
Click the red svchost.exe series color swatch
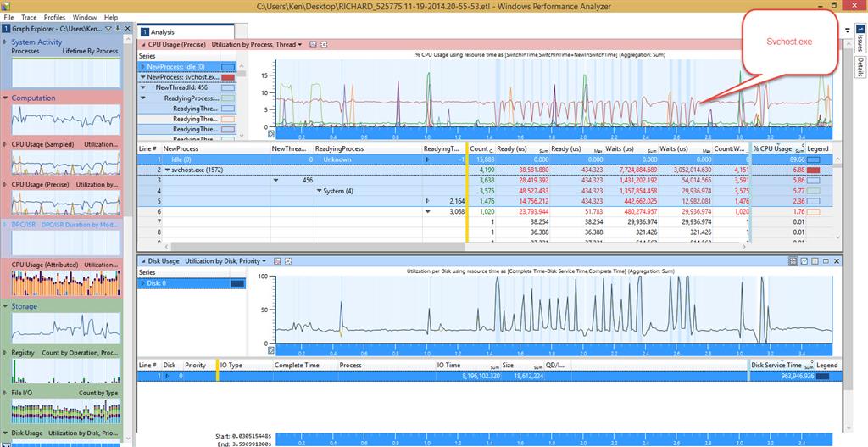(x=228, y=77)
